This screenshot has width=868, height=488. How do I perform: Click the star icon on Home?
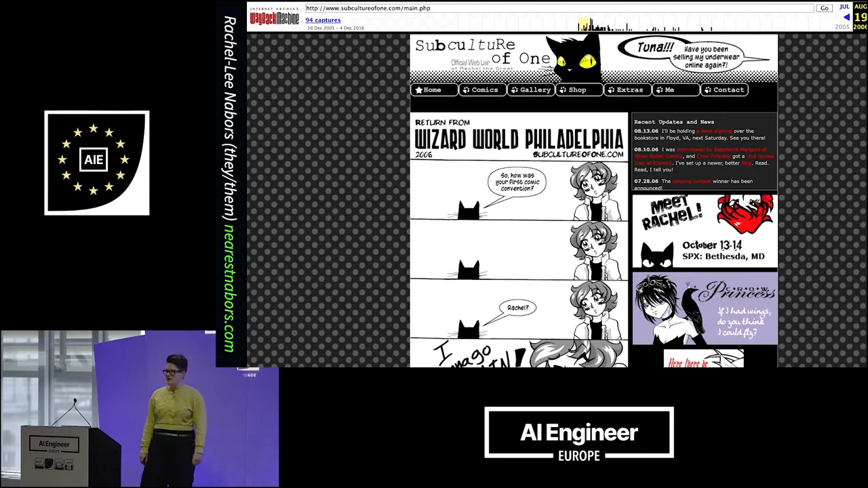tap(419, 89)
